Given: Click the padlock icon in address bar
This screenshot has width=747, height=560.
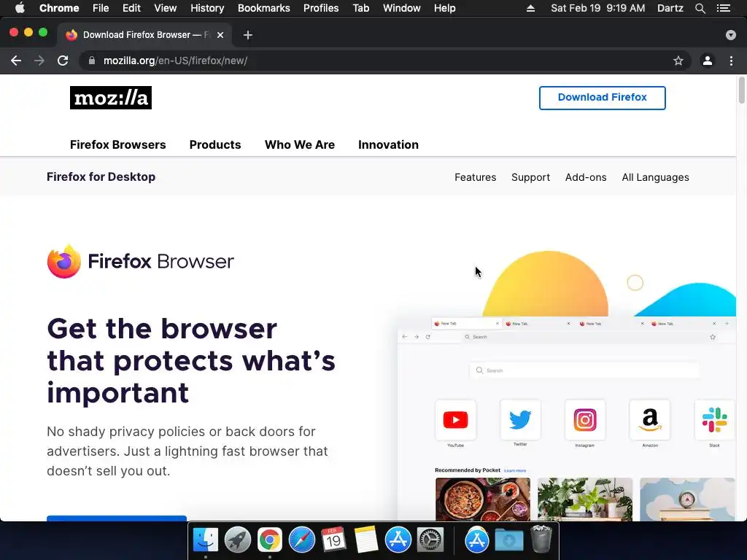Looking at the screenshot, I should 92,61.
